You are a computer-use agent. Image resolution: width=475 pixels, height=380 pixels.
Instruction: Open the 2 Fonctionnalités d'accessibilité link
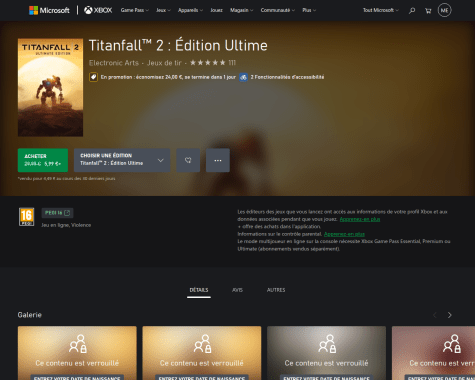click(287, 77)
